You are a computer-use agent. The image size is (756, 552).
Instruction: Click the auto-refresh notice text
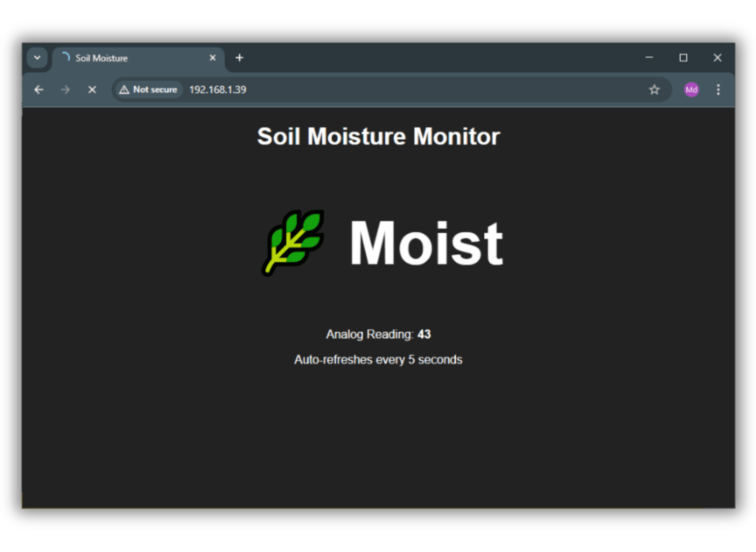[x=378, y=360]
